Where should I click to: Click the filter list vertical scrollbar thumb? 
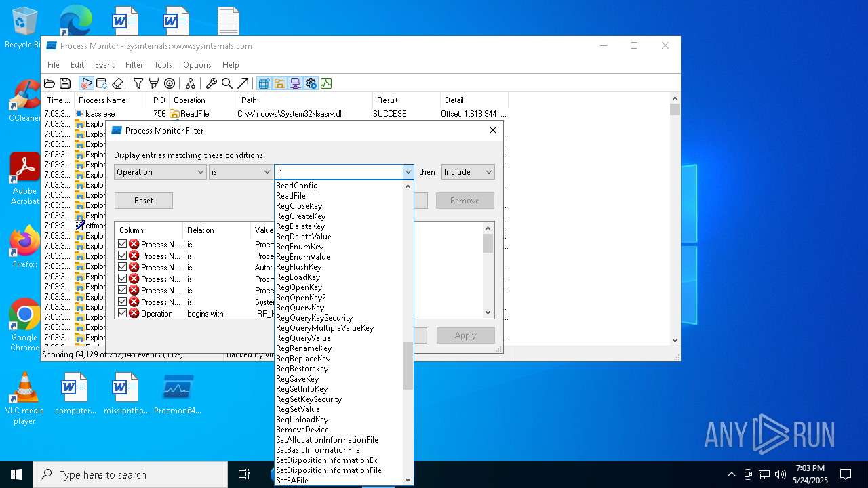click(x=488, y=243)
